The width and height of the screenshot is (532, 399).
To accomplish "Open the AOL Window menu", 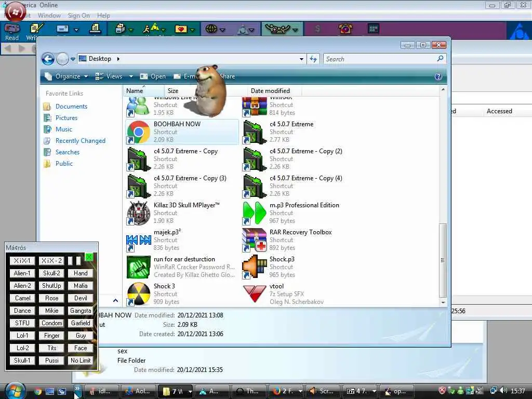I will [x=49, y=15].
